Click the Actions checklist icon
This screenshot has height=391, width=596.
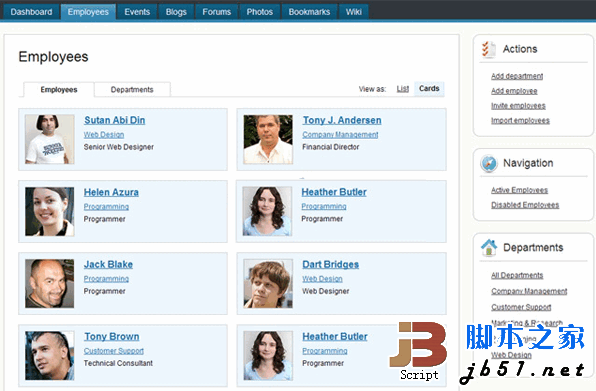pos(488,49)
